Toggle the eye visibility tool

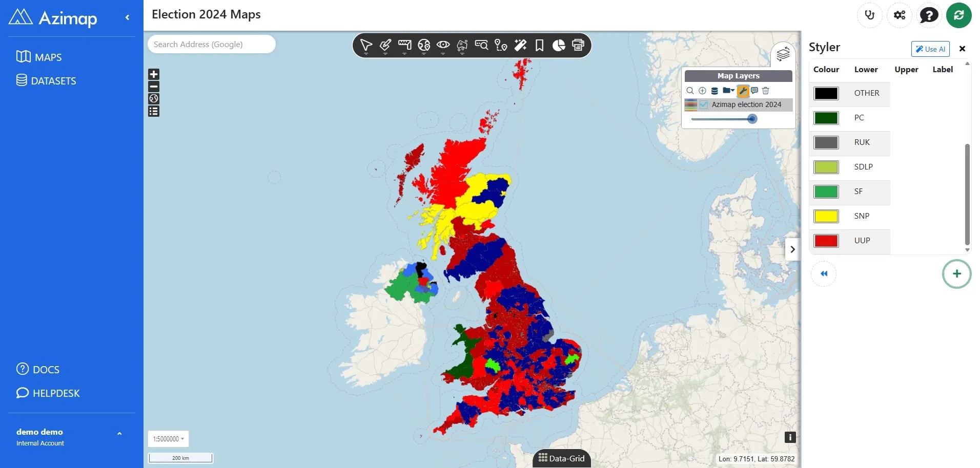[443, 46]
